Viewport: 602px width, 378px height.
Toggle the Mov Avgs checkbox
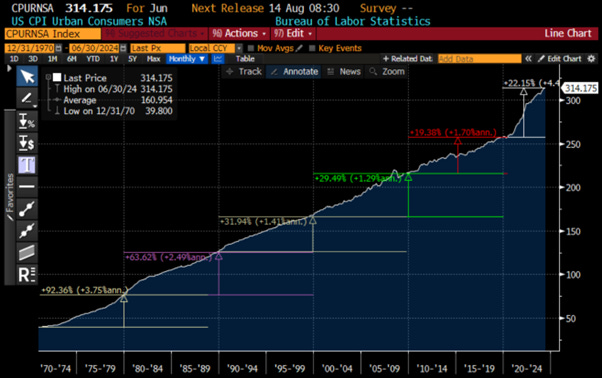251,48
